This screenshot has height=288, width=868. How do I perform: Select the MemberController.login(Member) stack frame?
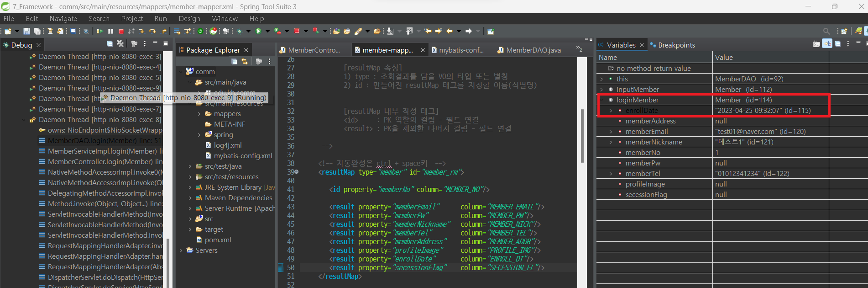tap(100, 162)
